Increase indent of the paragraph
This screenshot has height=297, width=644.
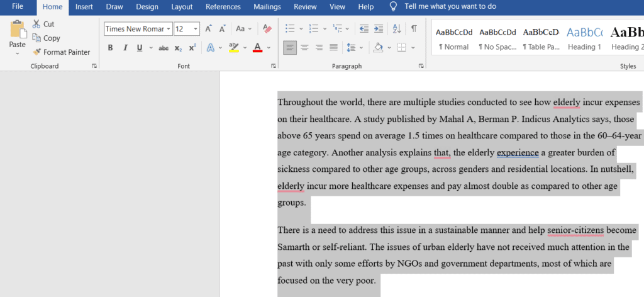(x=378, y=29)
